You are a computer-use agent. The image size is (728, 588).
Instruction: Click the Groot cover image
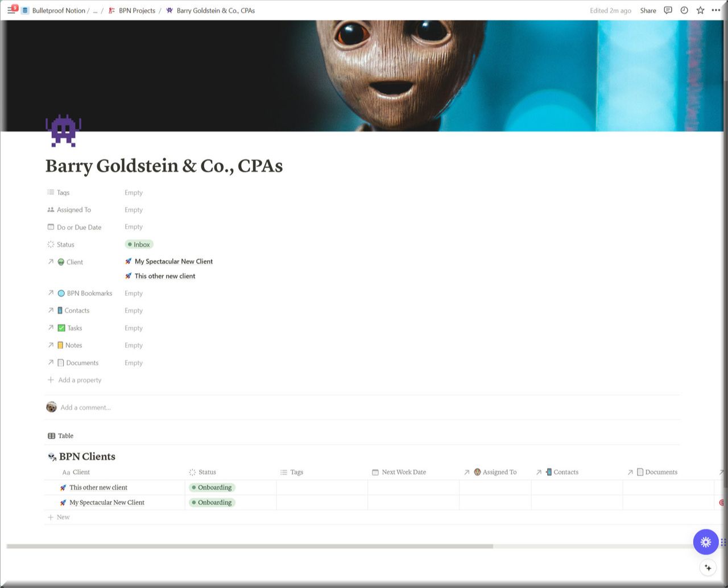362,76
